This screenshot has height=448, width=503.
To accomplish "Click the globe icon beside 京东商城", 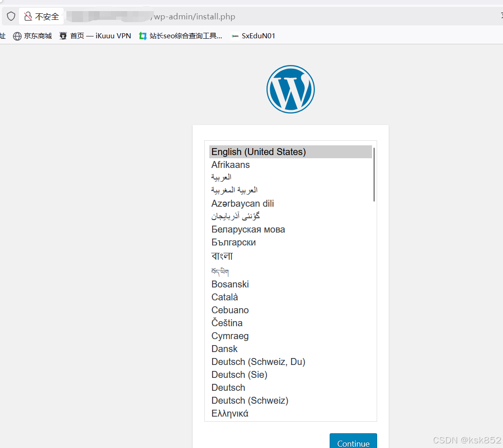I will (x=17, y=36).
